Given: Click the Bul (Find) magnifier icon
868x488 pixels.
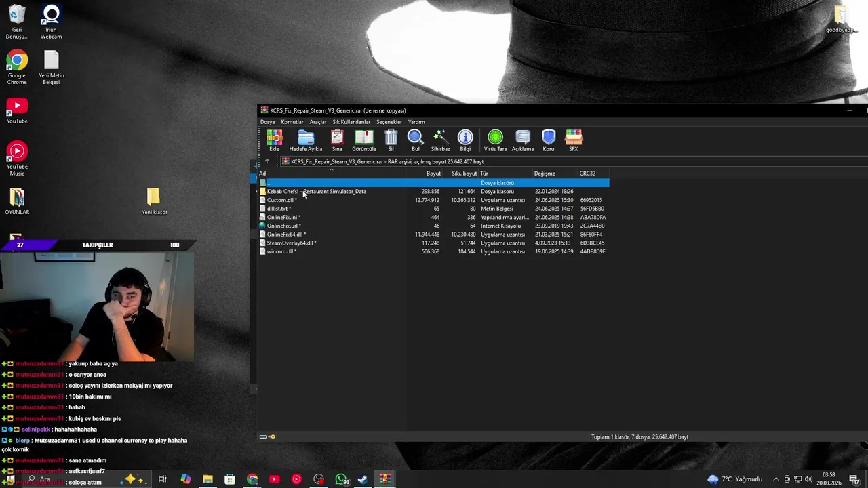Looking at the screenshot, I should [416, 140].
